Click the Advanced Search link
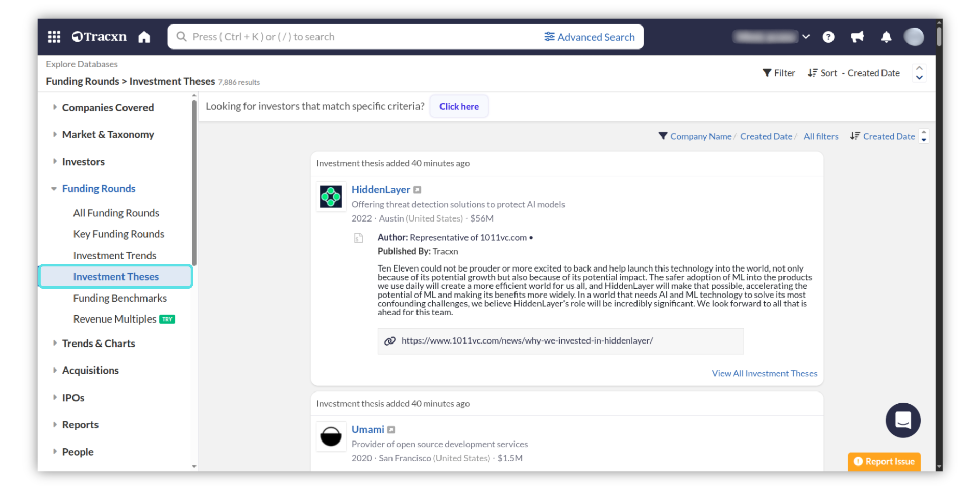The image size is (980, 490). tap(590, 37)
